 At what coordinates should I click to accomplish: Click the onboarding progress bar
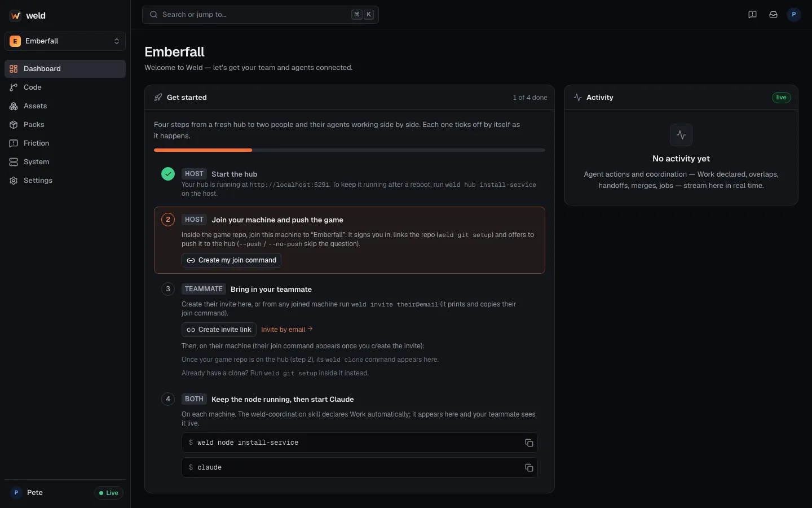[x=350, y=150]
